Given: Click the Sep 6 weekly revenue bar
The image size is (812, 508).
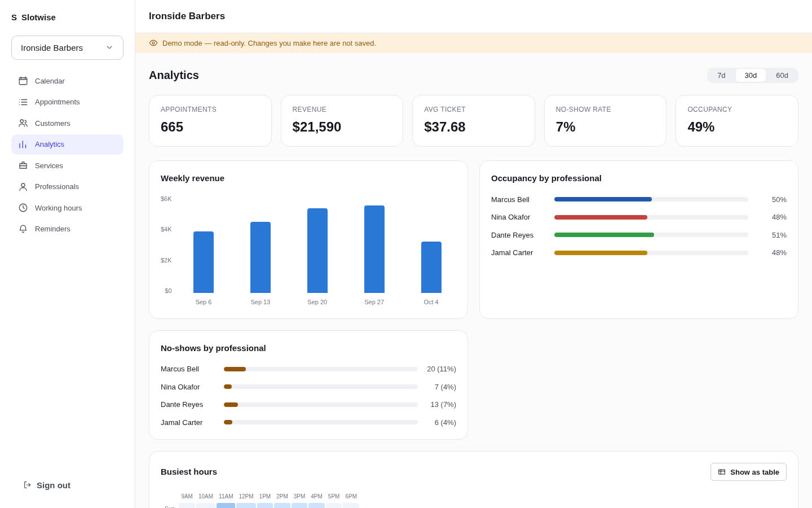Looking at the screenshot, I should (x=204, y=262).
